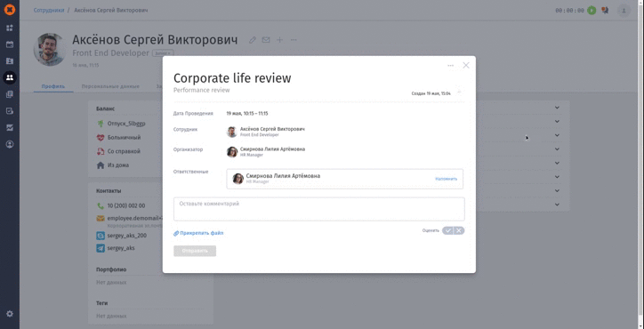
Task: Click the phone icon in Контакты
Action: click(101, 205)
